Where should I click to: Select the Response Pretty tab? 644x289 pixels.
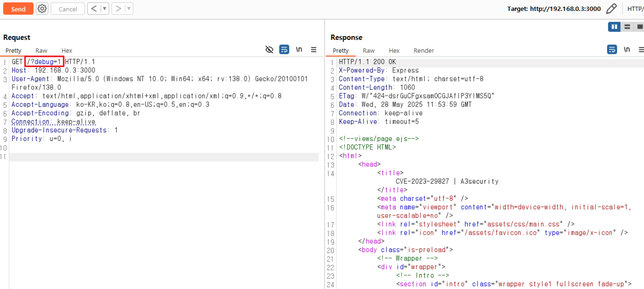(341, 51)
